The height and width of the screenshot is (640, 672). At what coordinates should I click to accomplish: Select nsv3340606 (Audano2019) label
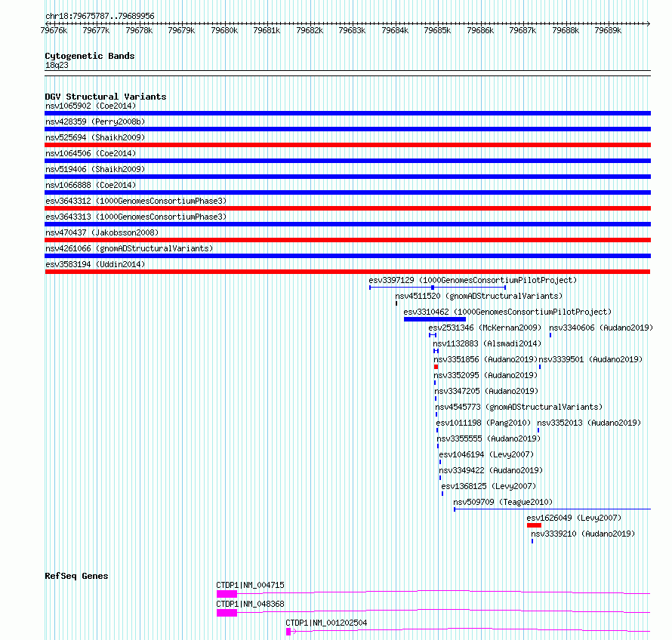601,328
